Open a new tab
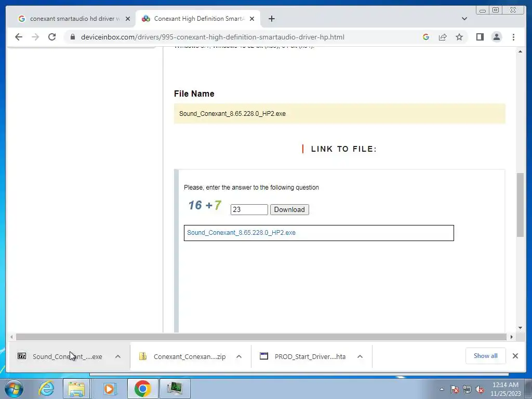This screenshot has width=532, height=399. 271,19
